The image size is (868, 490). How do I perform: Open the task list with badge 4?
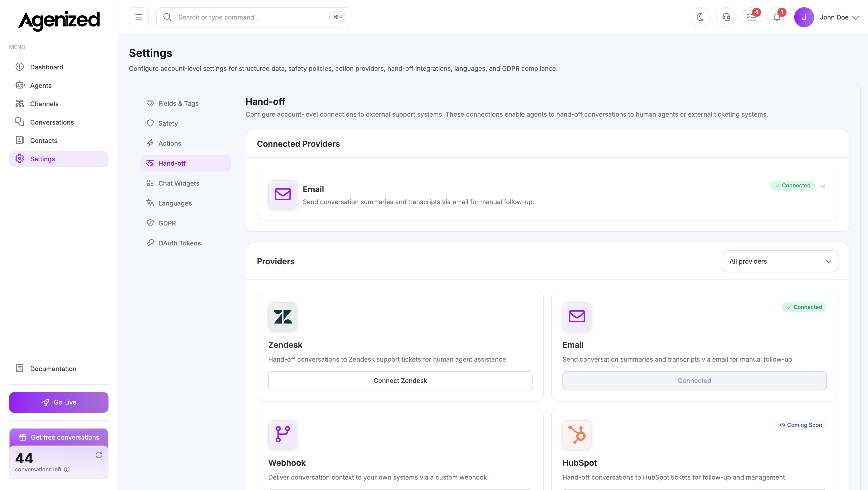tap(751, 17)
